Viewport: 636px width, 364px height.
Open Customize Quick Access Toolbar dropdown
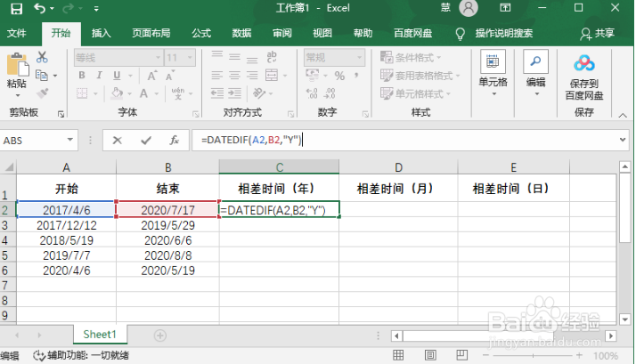point(96,9)
